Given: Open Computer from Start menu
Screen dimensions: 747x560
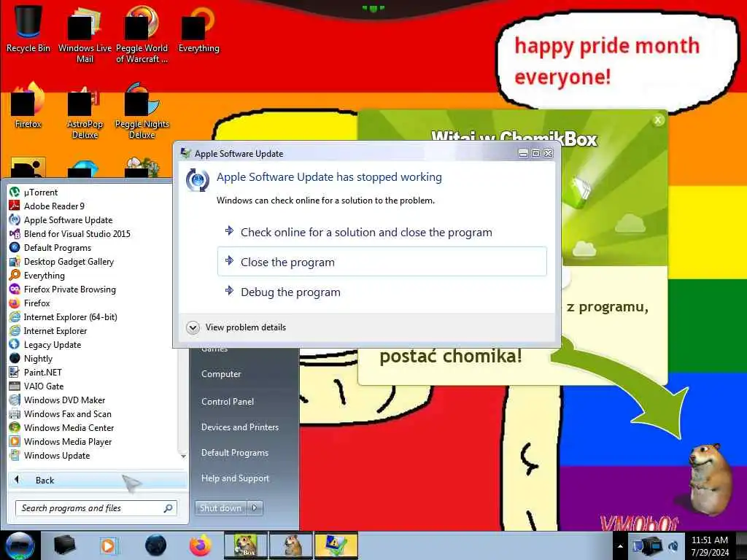Looking at the screenshot, I should [x=221, y=374].
